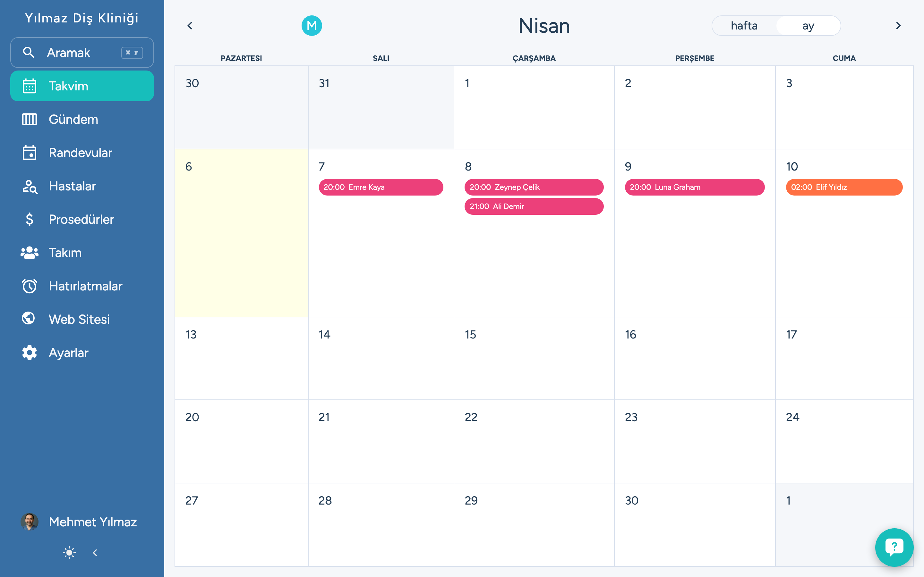The height and width of the screenshot is (577, 924).
Task: Open the help chat bubble icon
Action: (894, 547)
